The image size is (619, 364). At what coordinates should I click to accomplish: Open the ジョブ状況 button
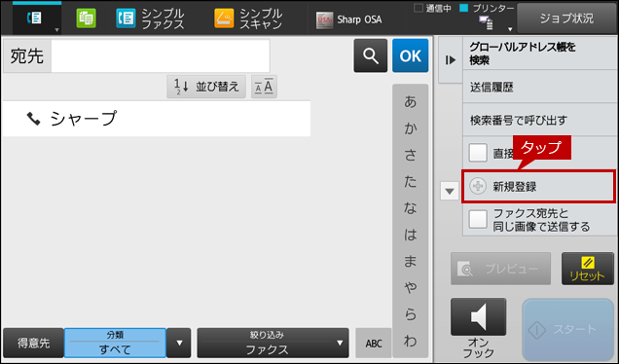[x=566, y=18]
